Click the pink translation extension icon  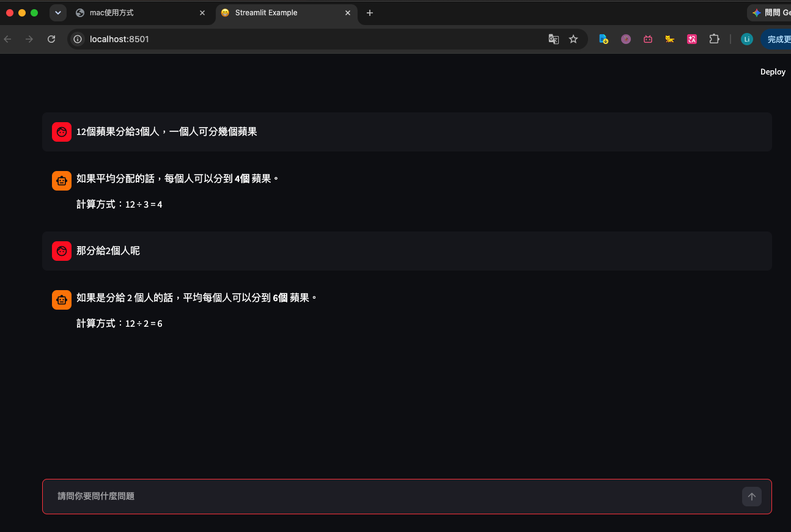tap(692, 39)
